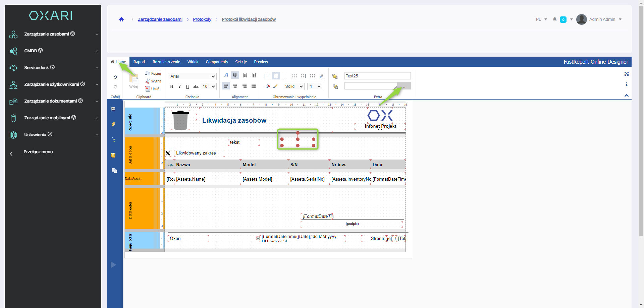Click the notification bell icon
The width and height of the screenshot is (644, 308).
555,19
